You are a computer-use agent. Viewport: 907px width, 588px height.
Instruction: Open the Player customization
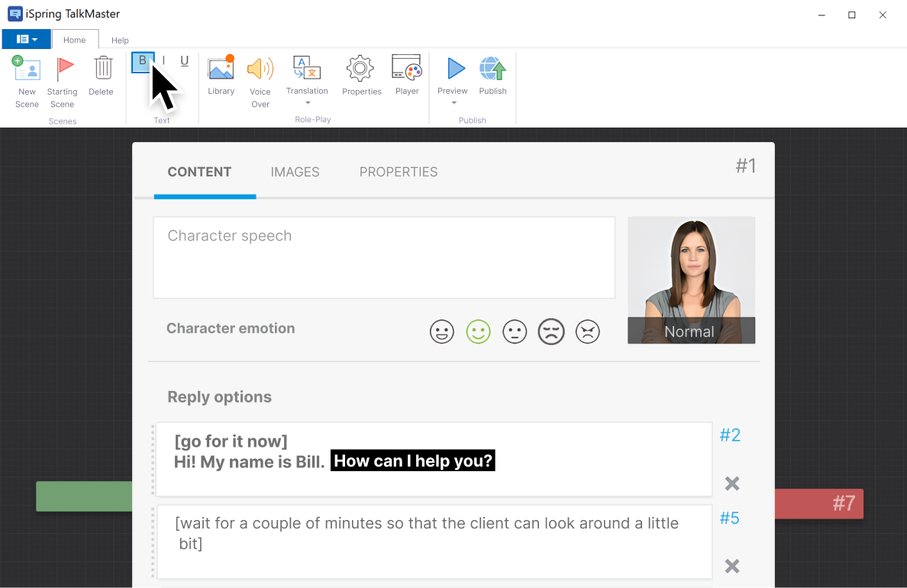pos(407,76)
